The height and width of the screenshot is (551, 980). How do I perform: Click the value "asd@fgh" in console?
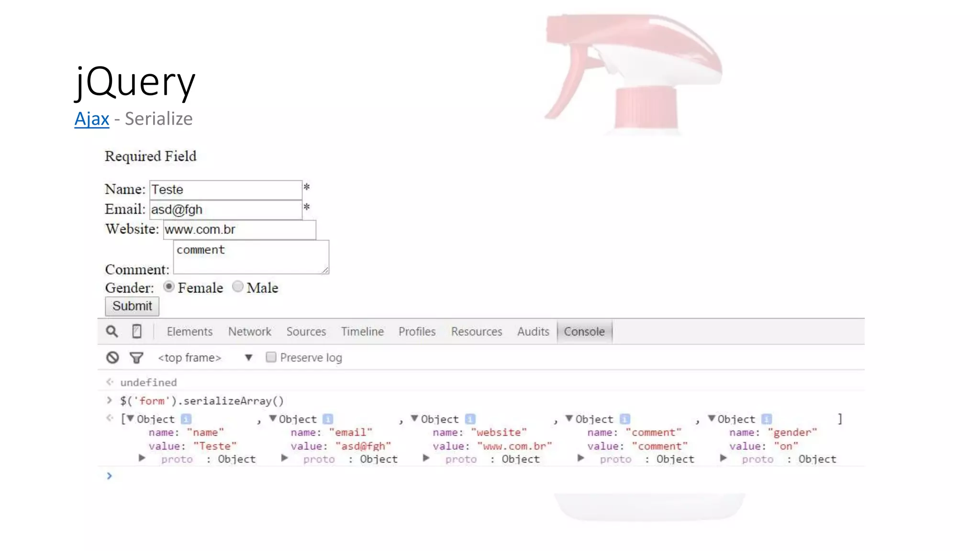pyautogui.click(x=363, y=446)
